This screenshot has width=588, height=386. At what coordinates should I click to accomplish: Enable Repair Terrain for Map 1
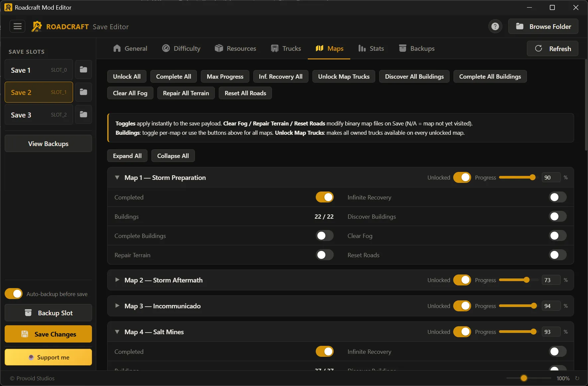coord(324,255)
